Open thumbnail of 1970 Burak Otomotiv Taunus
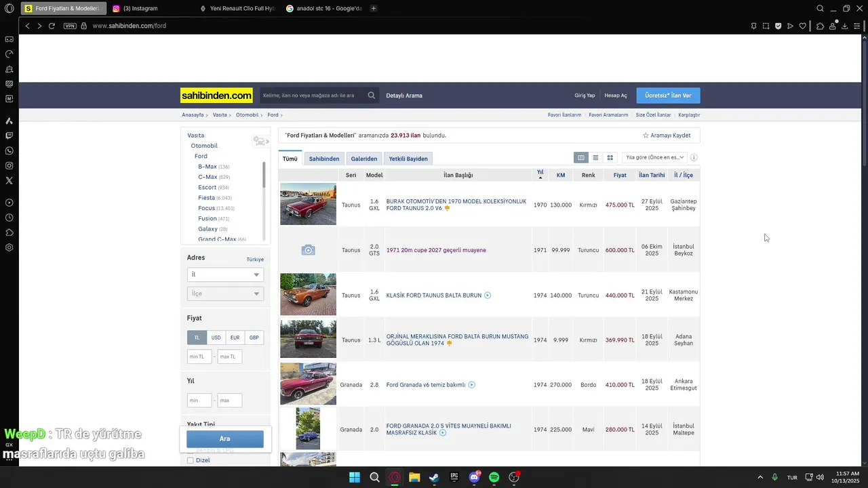 click(308, 204)
